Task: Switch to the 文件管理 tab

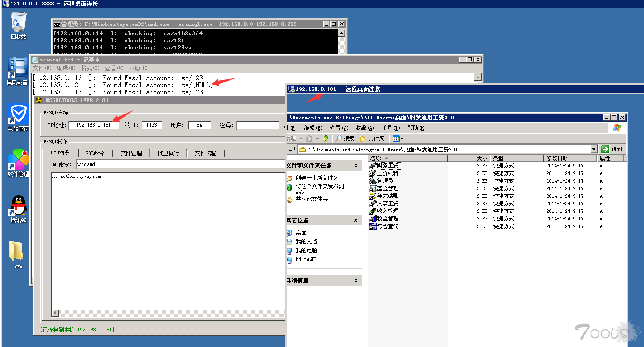Action: click(x=131, y=153)
